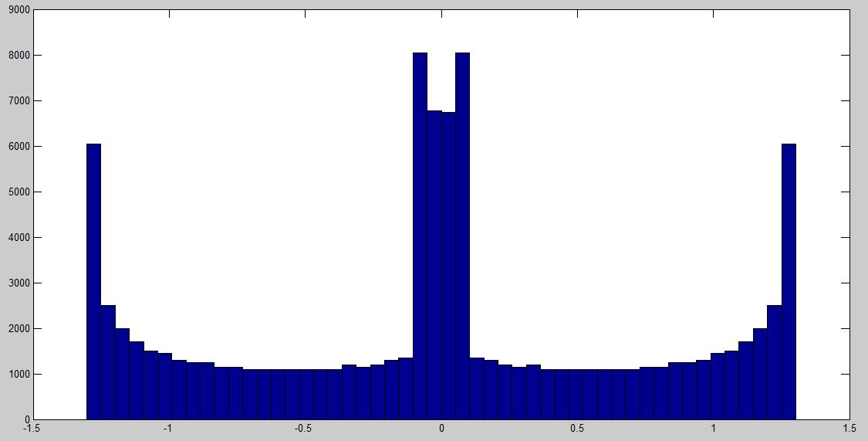Click the y-axis label 8000

19,56
